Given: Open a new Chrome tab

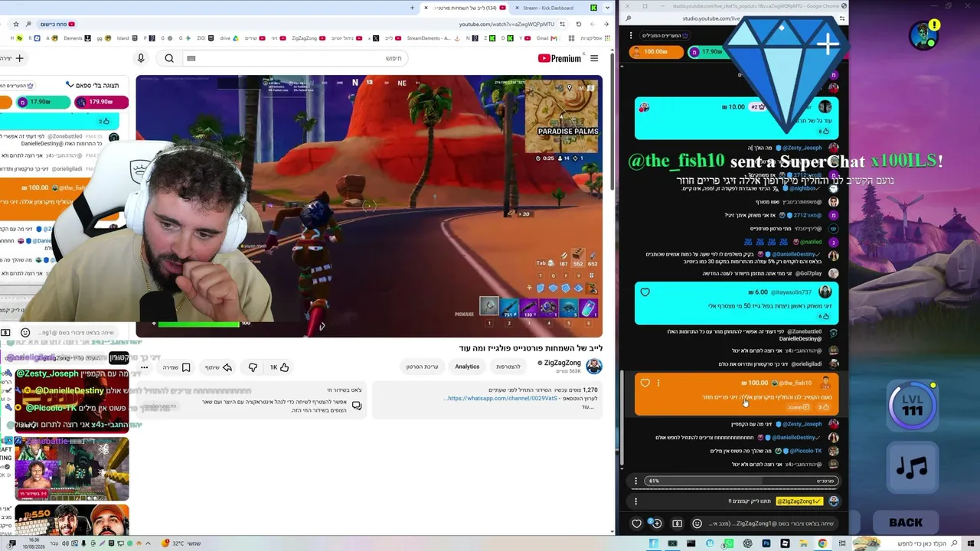Looking at the screenshot, I should (x=413, y=8).
